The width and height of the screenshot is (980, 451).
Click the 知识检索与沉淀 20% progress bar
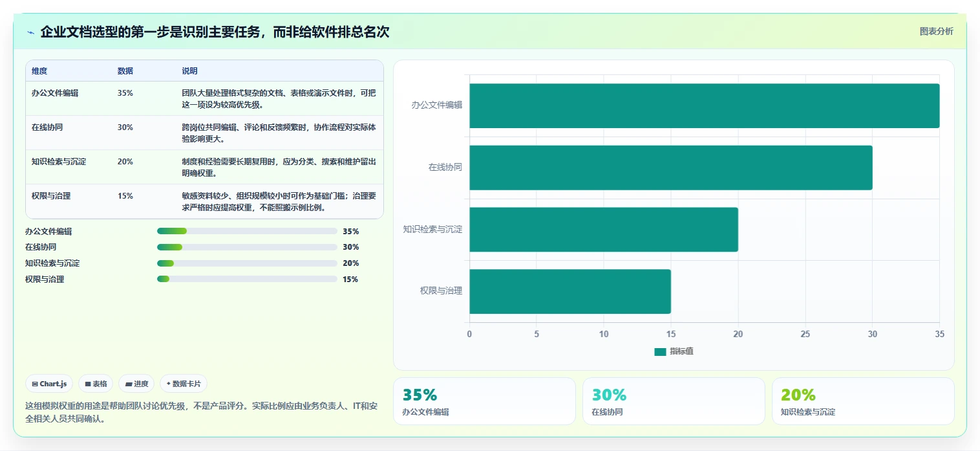(247, 263)
